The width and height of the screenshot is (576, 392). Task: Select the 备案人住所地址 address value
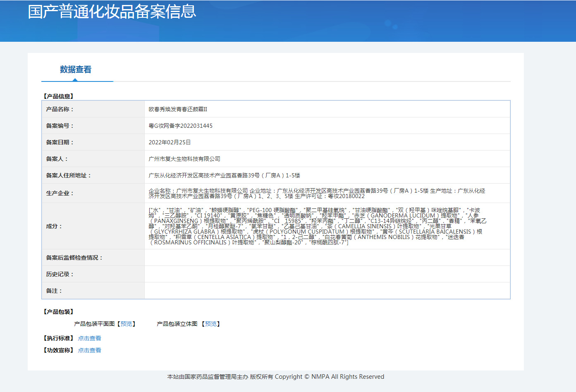[225, 175]
